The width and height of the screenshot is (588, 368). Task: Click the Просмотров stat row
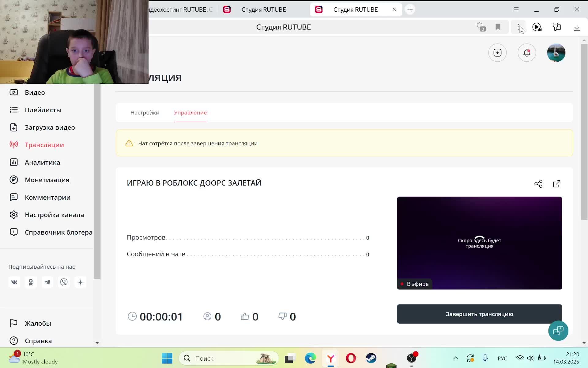pos(248,238)
